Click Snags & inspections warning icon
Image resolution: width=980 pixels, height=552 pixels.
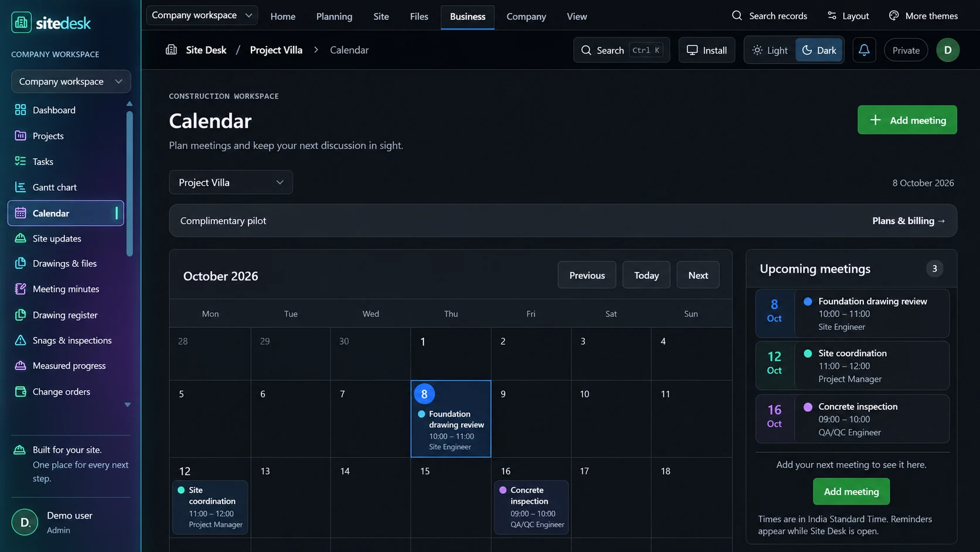point(21,340)
